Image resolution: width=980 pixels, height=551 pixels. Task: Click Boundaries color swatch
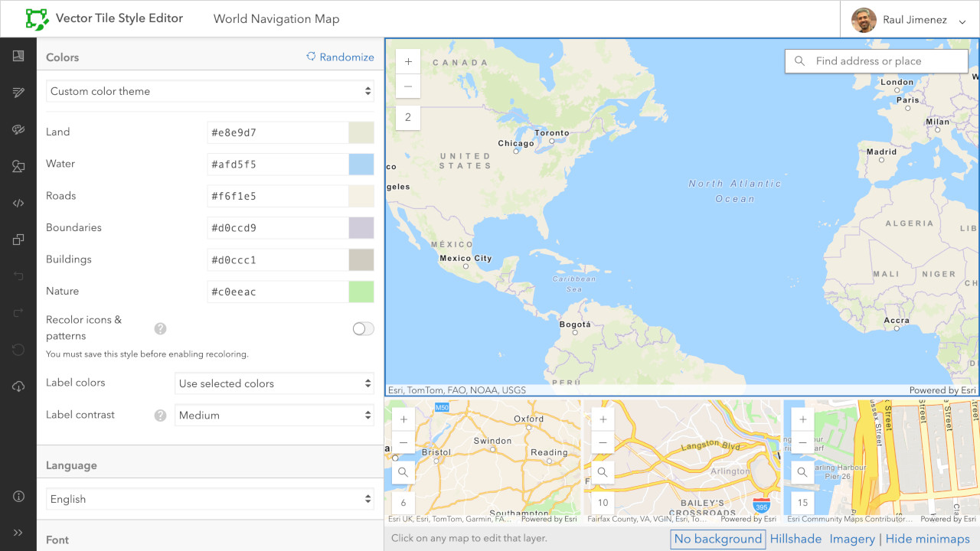(361, 228)
